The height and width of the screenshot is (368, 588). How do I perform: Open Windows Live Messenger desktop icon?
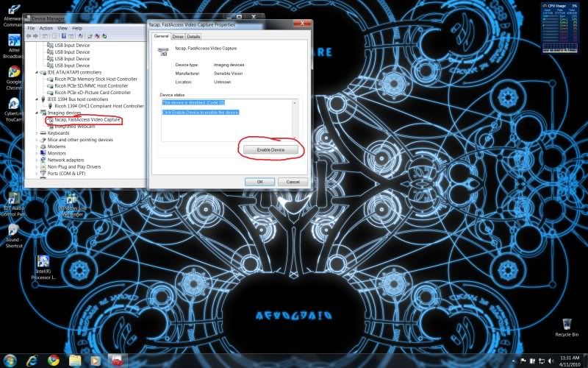[72, 205]
